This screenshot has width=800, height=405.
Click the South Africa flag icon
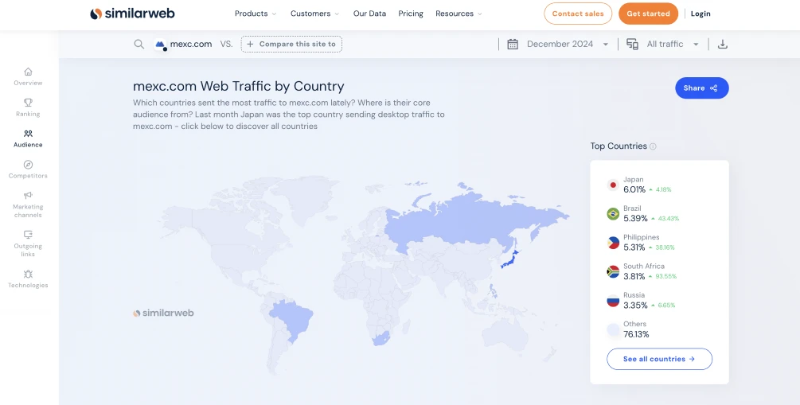click(x=613, y=272)
